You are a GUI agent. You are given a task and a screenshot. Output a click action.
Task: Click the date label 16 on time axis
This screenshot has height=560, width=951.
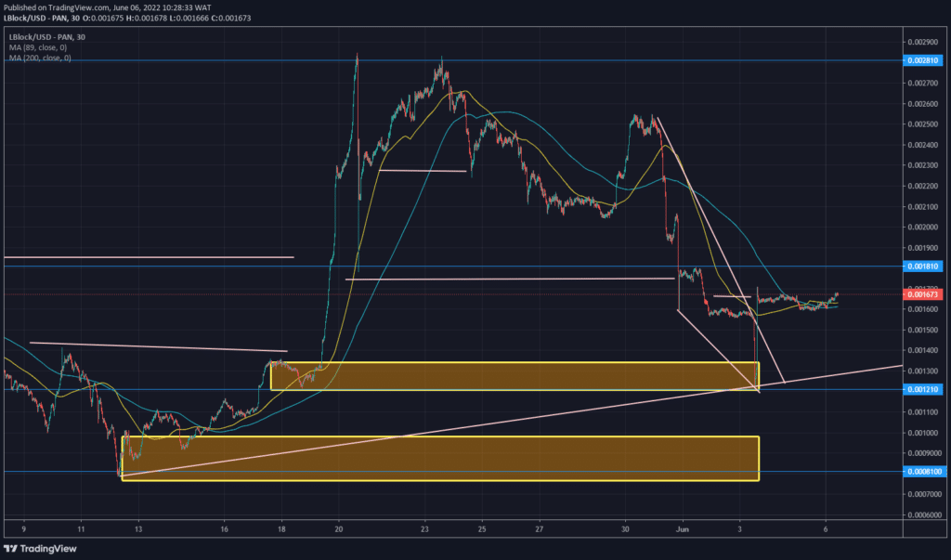click(x=225, y=529)
